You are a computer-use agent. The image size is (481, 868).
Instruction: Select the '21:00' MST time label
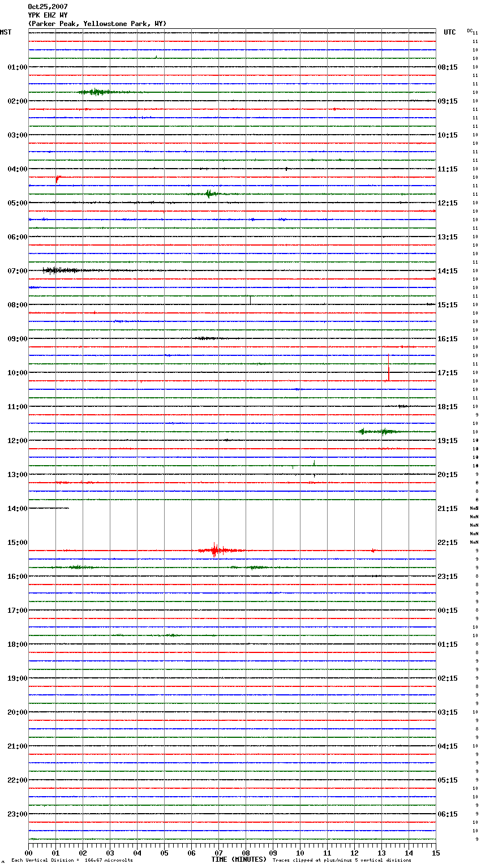coord(18,746)
